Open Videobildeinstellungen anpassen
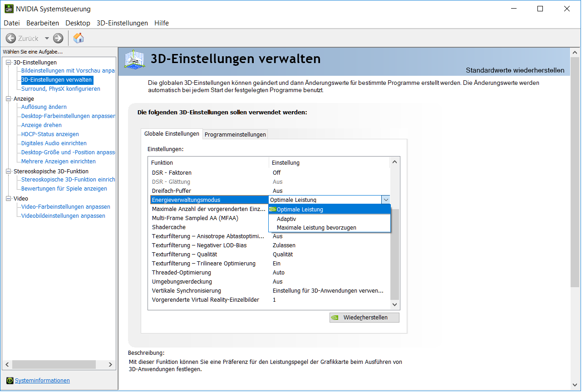 coord(63,216)
